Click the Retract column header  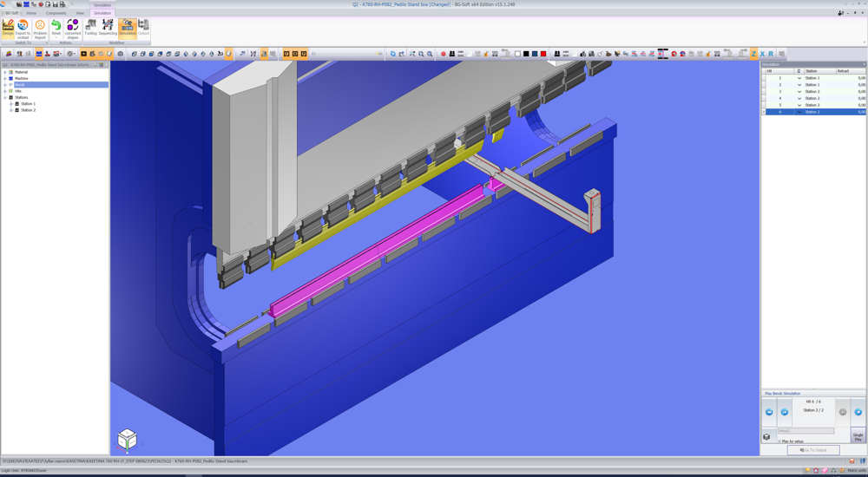[x=851, y=71]
